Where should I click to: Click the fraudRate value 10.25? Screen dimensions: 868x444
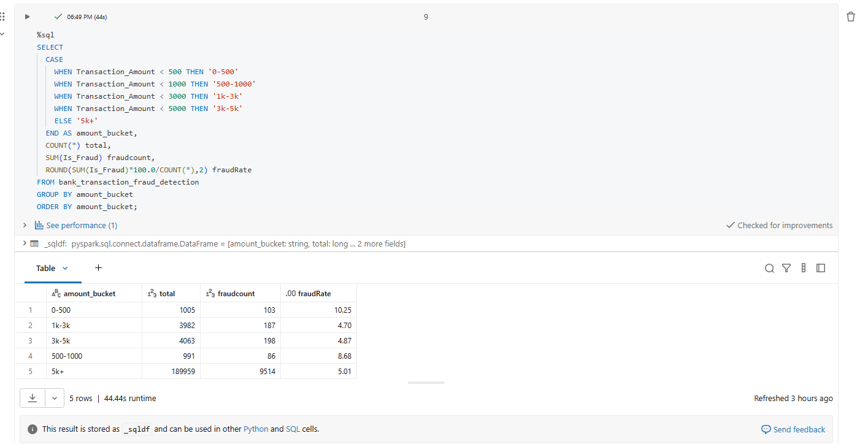[342, 310]
